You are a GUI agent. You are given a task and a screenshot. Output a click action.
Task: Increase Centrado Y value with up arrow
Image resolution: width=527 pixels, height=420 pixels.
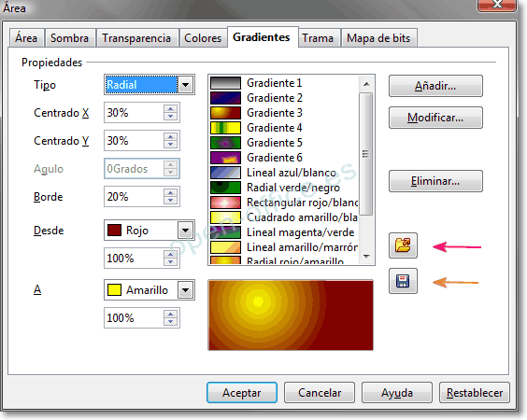pos(171,136)
